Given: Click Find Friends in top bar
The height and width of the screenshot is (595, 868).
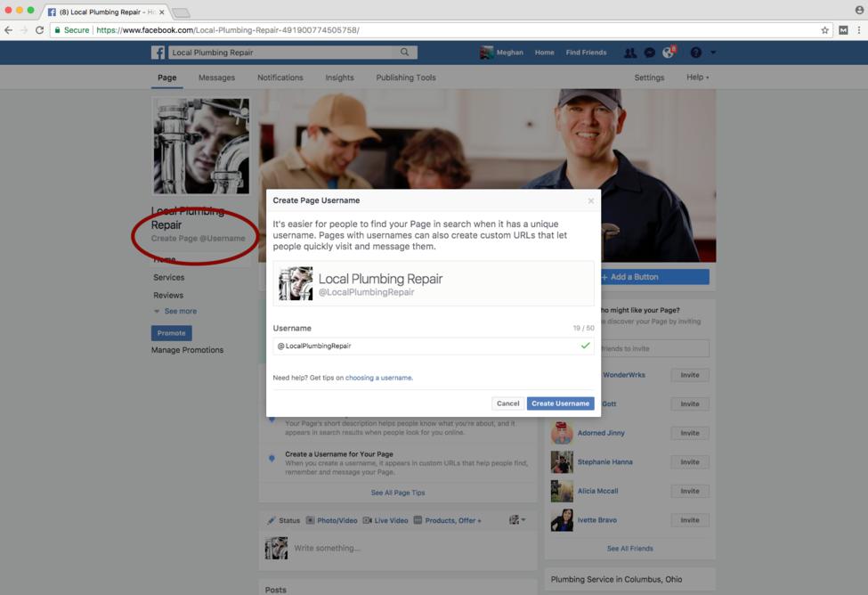Looking at the screenshot, I should tap(586, 53).
